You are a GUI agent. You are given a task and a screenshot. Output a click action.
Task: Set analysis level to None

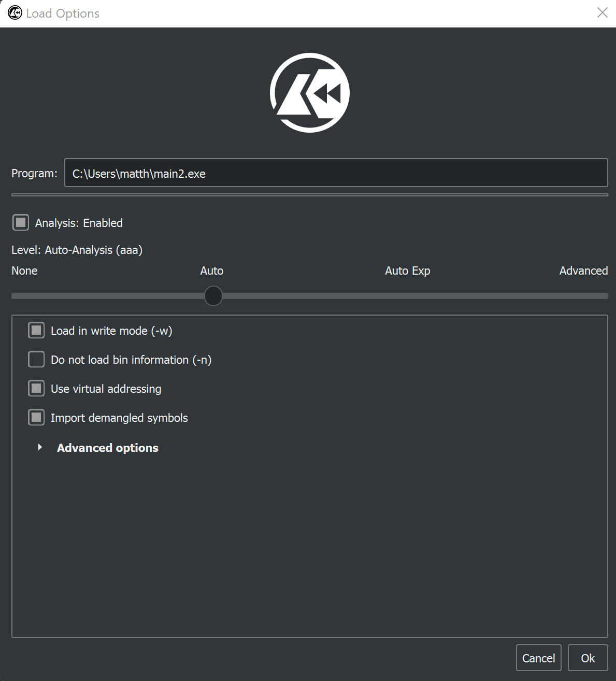(24, 271)
